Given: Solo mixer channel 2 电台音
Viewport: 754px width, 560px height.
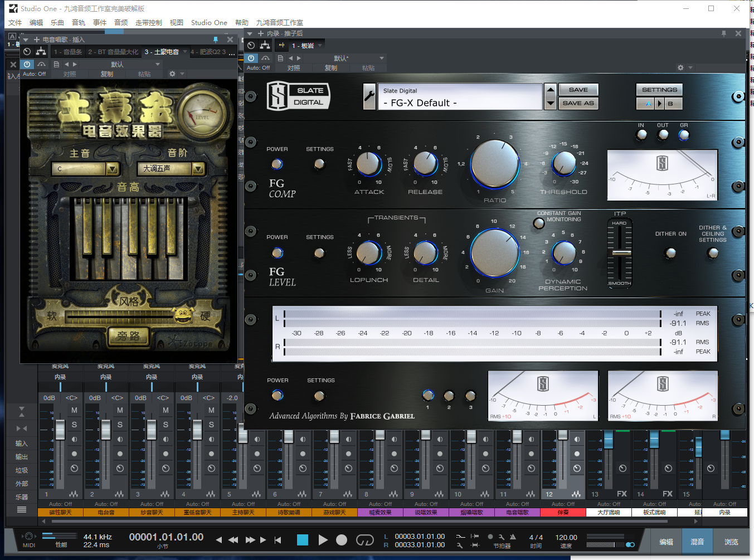Looking at the screenshot, I should pyautogui.click(x=120, y=425).
